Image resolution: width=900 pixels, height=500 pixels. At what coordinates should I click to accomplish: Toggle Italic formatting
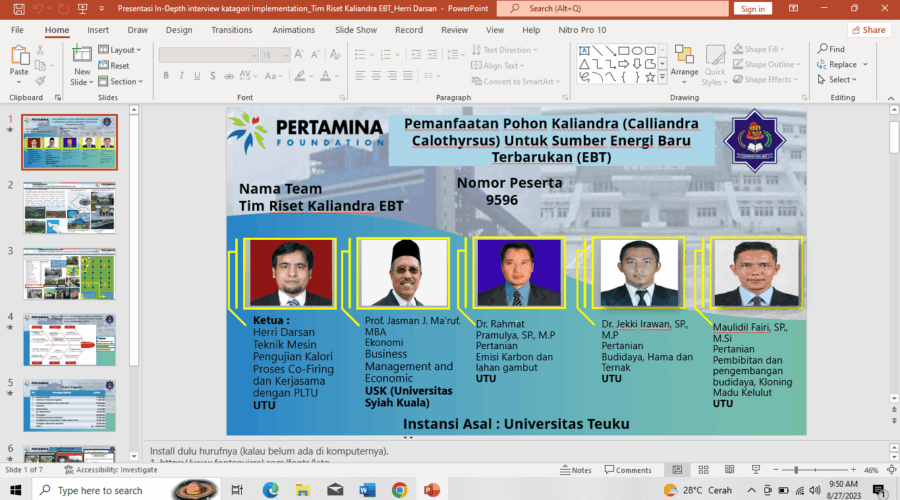coord(181,76)
